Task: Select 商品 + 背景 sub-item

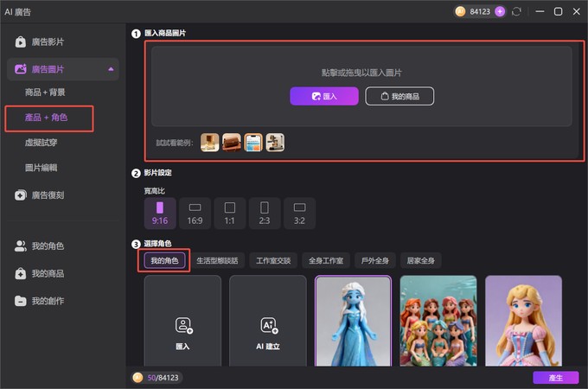Action: (45, 92)
